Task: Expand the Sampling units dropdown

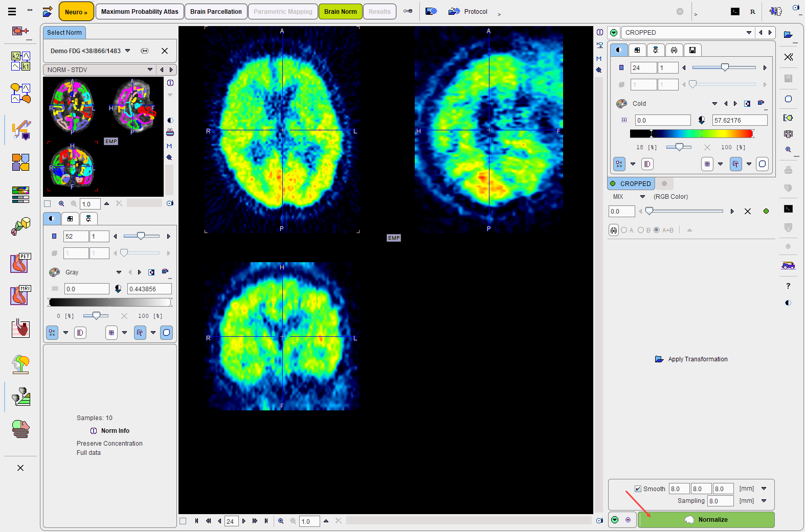Action: pyautogui.click(x=764, y=501)
